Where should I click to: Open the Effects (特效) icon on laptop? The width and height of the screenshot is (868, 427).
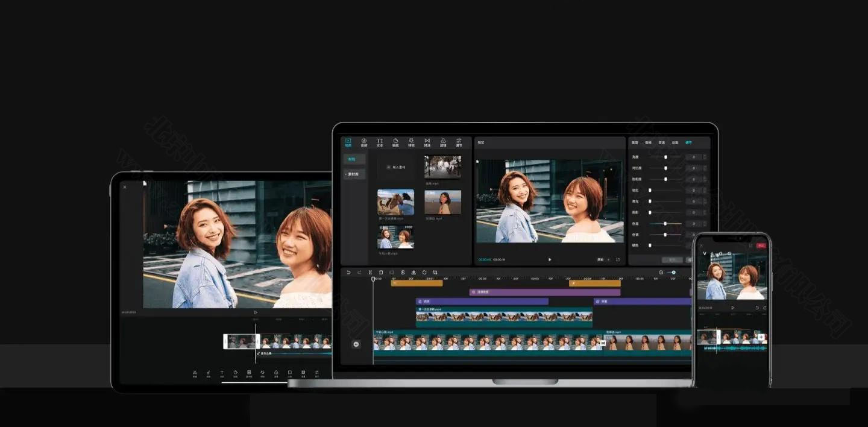[x=411, y=142]
